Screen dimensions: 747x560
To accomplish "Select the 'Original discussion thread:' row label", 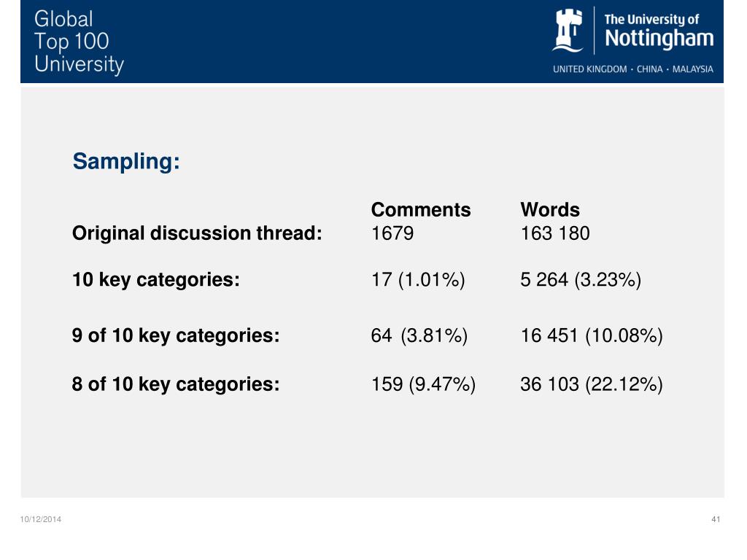I will pos(197,233).
